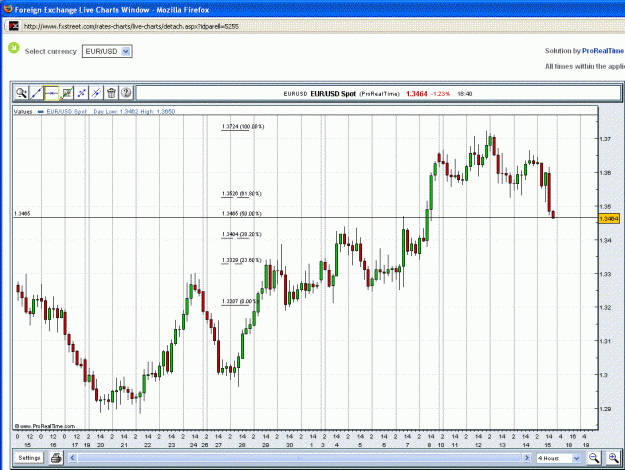
Task: Zoom in with the plus magnifier
Action: [613, 458]
